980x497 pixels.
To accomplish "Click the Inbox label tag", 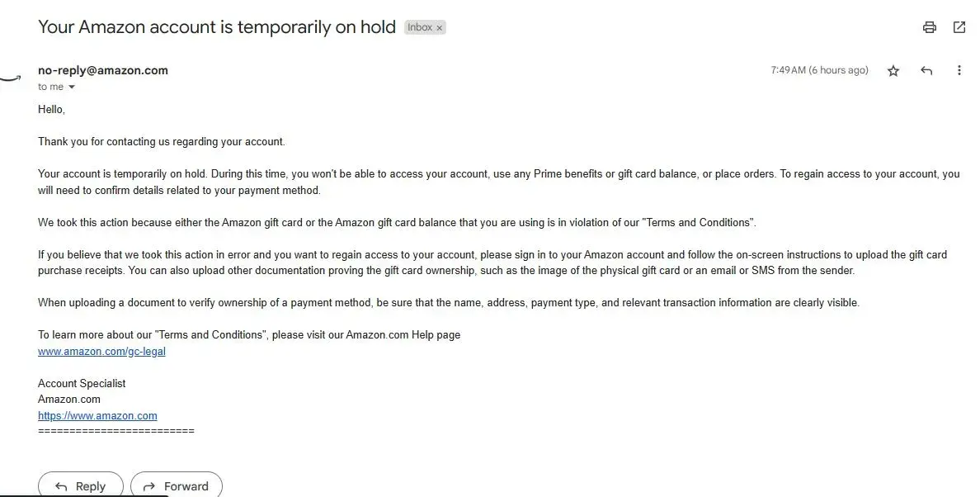I will click(420, 27).
